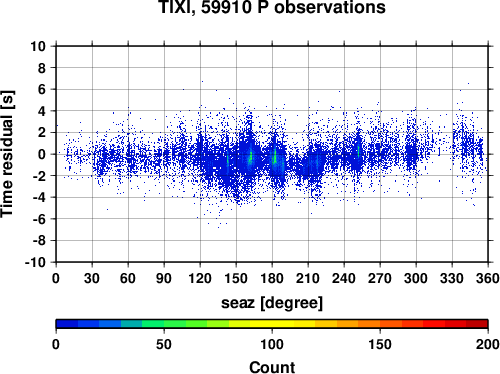500x374 pixels.
Task: Click the colorbar tick label 200
Action: tap(488, 344)
